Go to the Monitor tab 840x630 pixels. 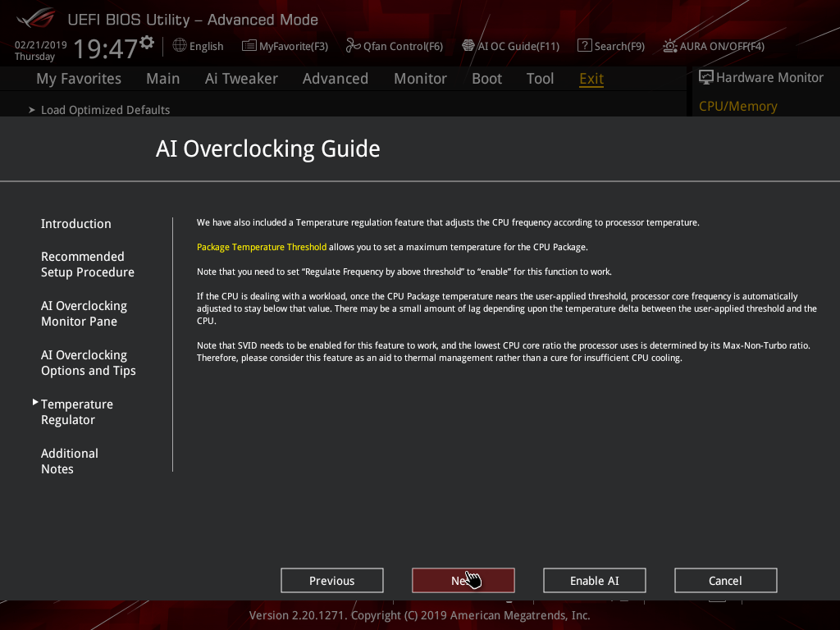coord(420,79)
